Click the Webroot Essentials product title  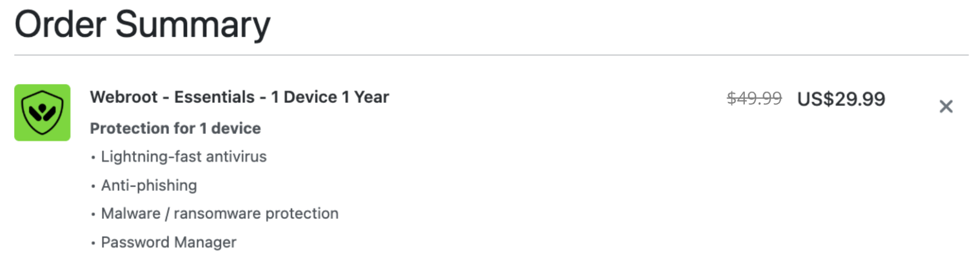click(239, 97)
